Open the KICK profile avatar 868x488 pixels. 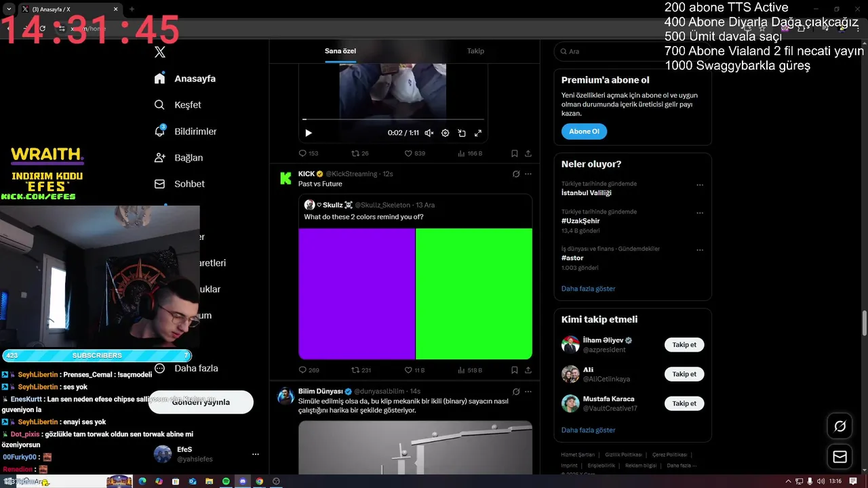click(285, 178)
